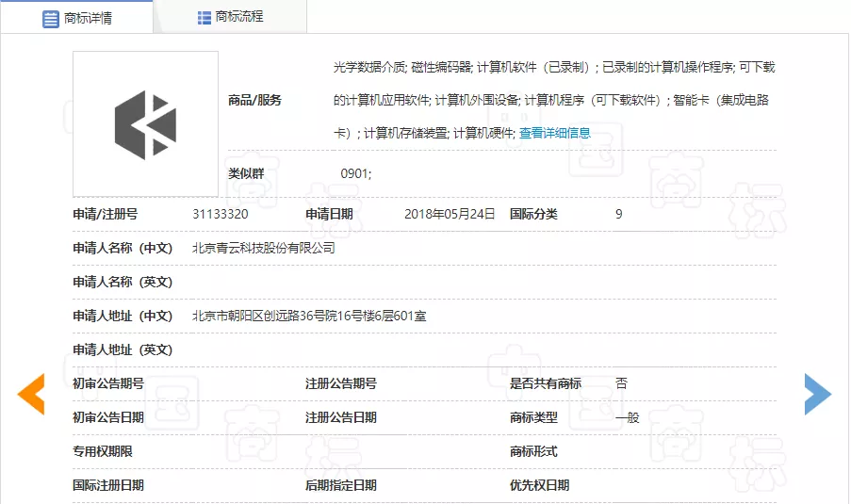Screen dimensions: 851x504
Task: Click the 注册公告期号 label
Action: (341, 383)
